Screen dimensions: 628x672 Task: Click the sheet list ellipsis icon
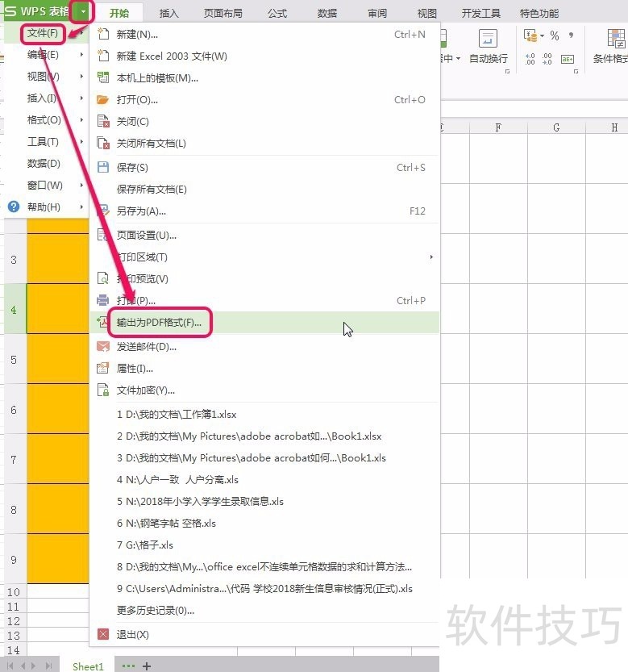128,666
